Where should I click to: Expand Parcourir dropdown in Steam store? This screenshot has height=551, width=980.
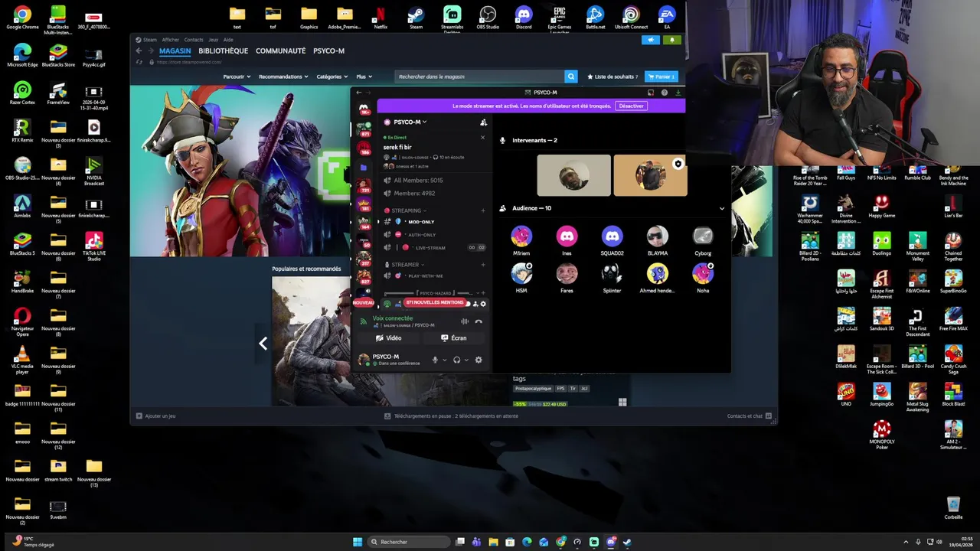(x=237, y=77)
